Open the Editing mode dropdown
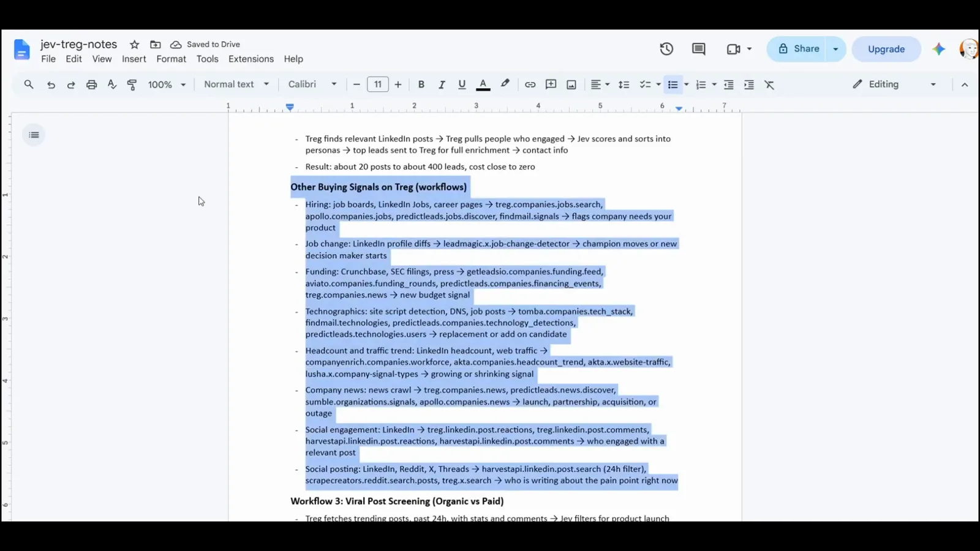 (x=894, y=84)
